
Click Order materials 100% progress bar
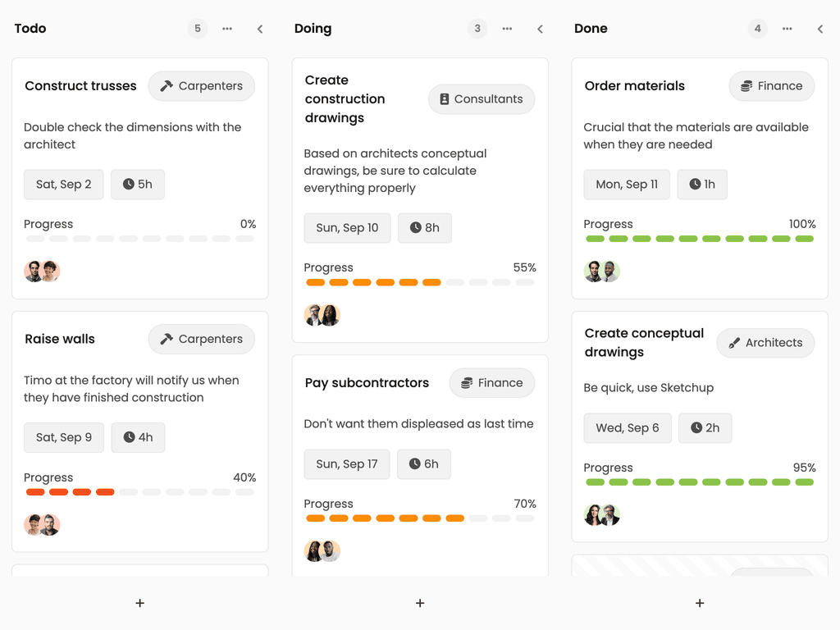[700, 239]
